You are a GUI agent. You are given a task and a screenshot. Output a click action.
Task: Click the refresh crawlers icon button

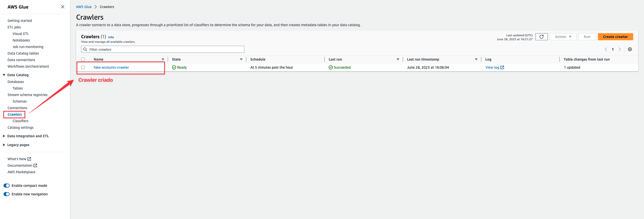tap(541, 37)
